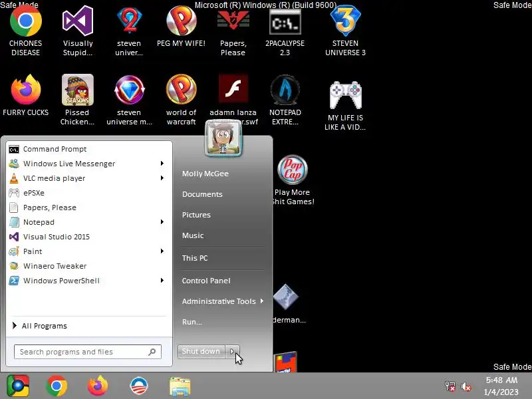Open the steven universe m... gem icon
Screen dimensions: 532x399
tap(129, 100)
